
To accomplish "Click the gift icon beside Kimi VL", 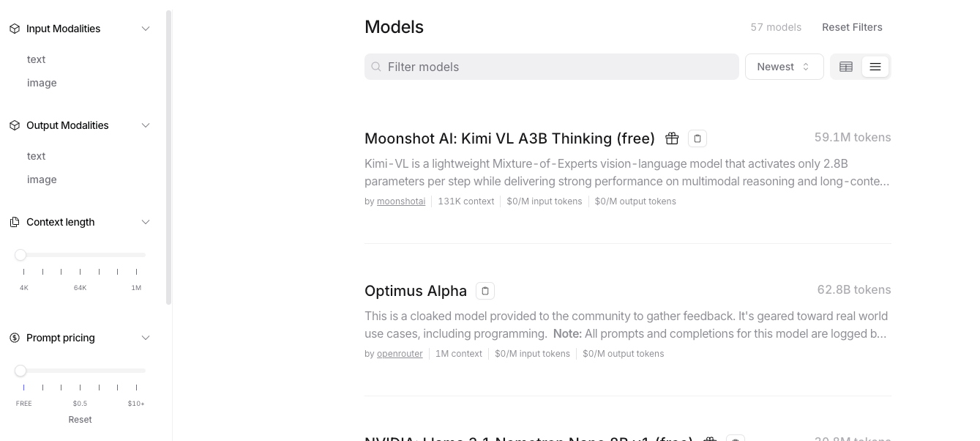I will [x=672, y=138].
